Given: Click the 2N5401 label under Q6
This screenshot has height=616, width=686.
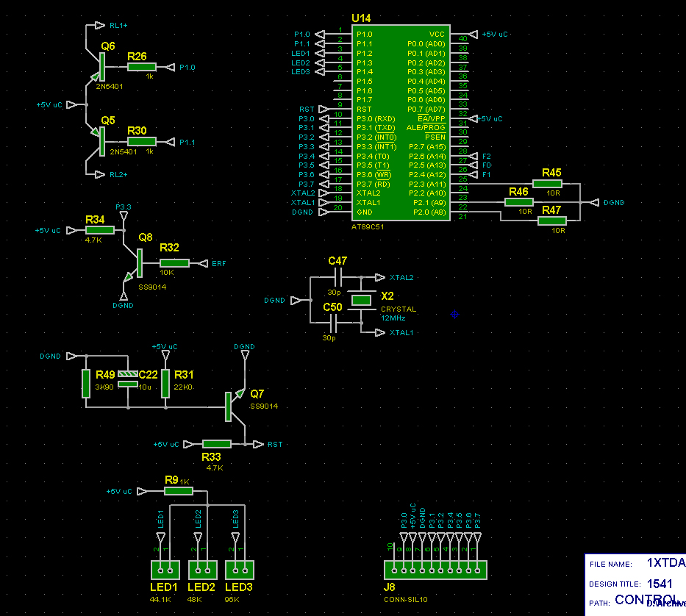Looking at the screenshot, I should point(110,87).
